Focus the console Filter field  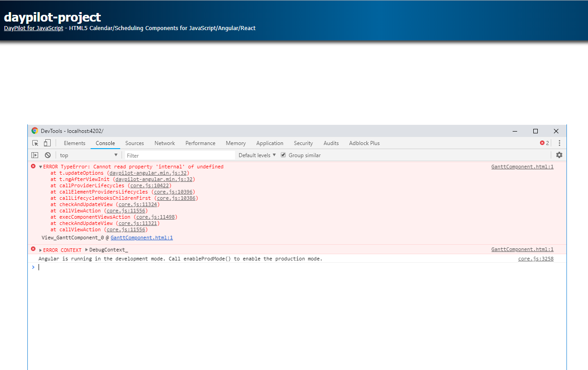tap(180, 155)
